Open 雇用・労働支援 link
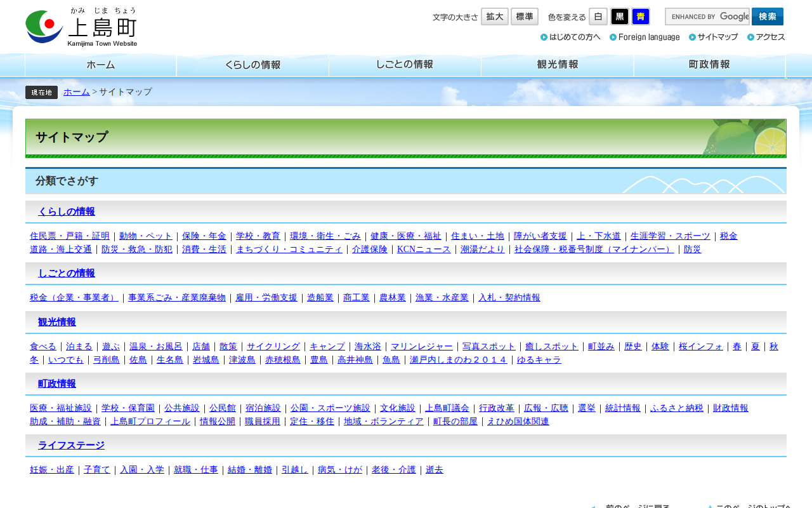 tap(266, 298)
